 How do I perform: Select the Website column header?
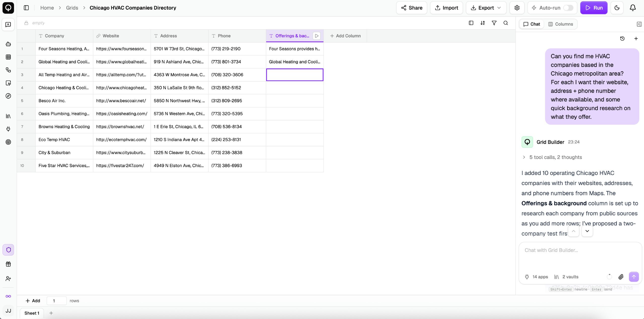(x=122, y=36)
